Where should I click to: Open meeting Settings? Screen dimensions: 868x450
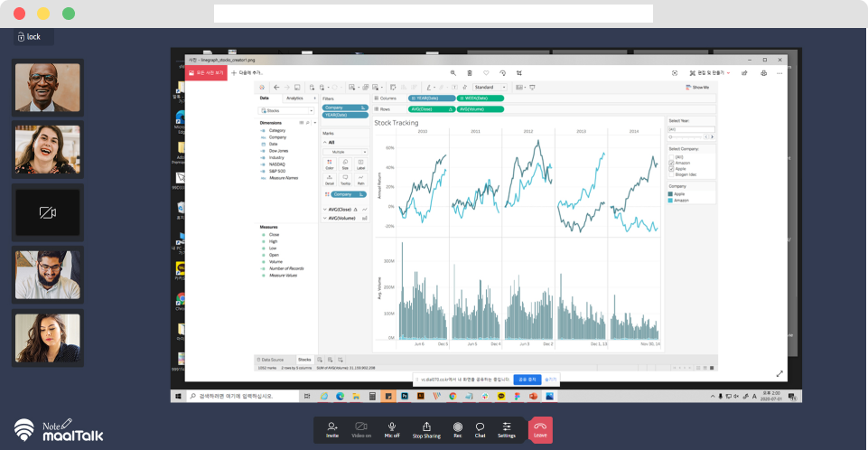pos(507,428)
